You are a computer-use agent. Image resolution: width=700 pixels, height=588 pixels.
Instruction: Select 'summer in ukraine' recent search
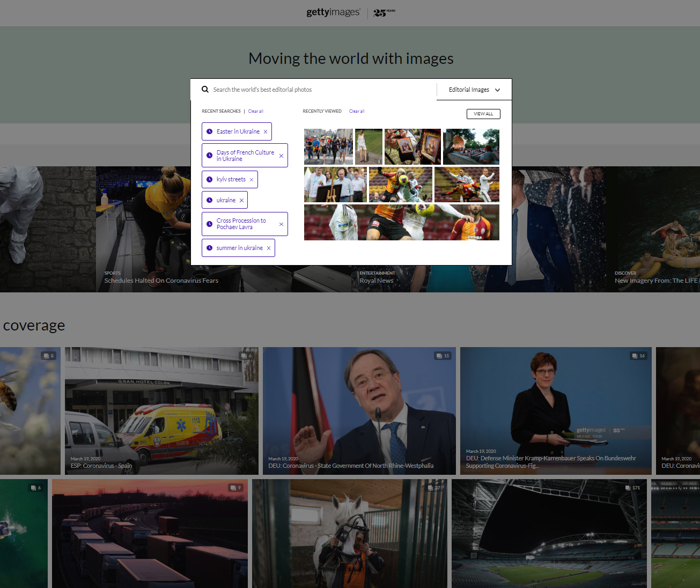click(239, 248)
